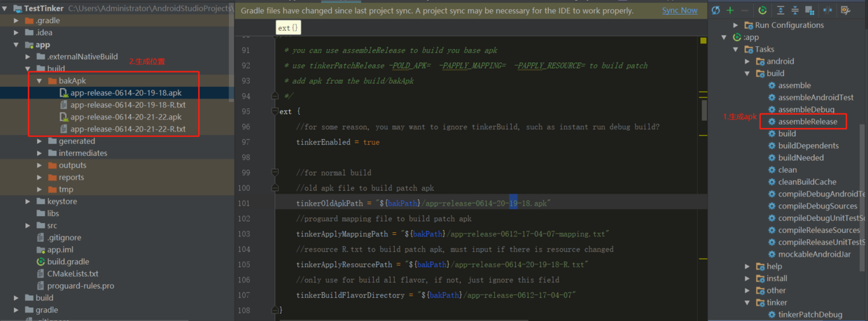This screenshot has width=868, height=321.
Task: Select app-release-0614-20-21-22-R.txt in project tree
Action: coord(128,129)
